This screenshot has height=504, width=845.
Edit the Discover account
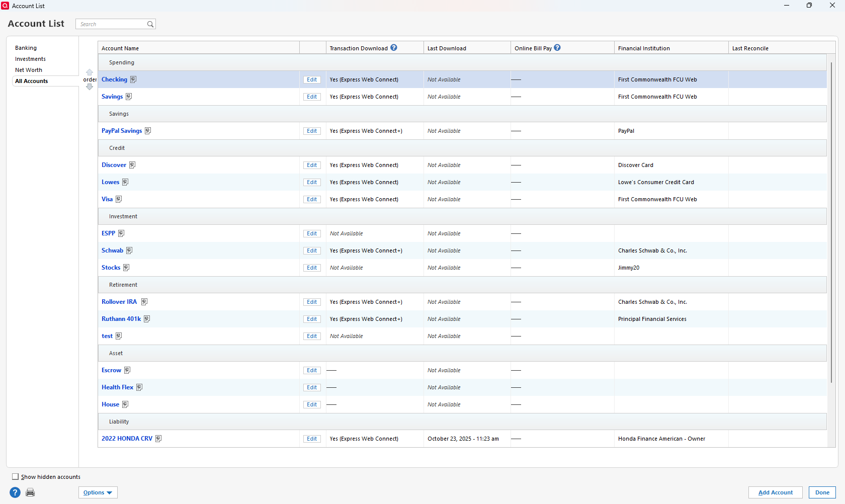pyautogui.click(x=312, y=165)
